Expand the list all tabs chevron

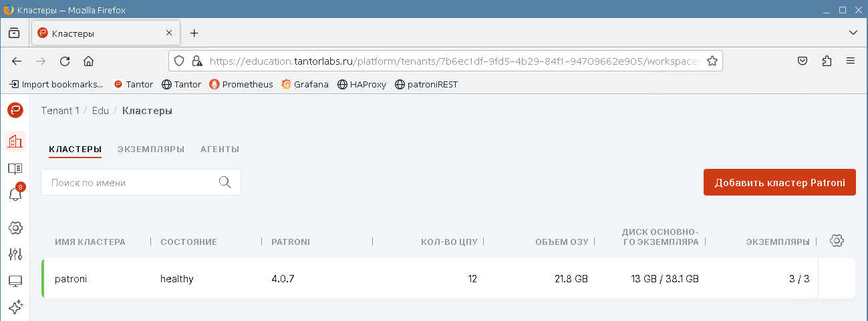click(x=853, y=33)
